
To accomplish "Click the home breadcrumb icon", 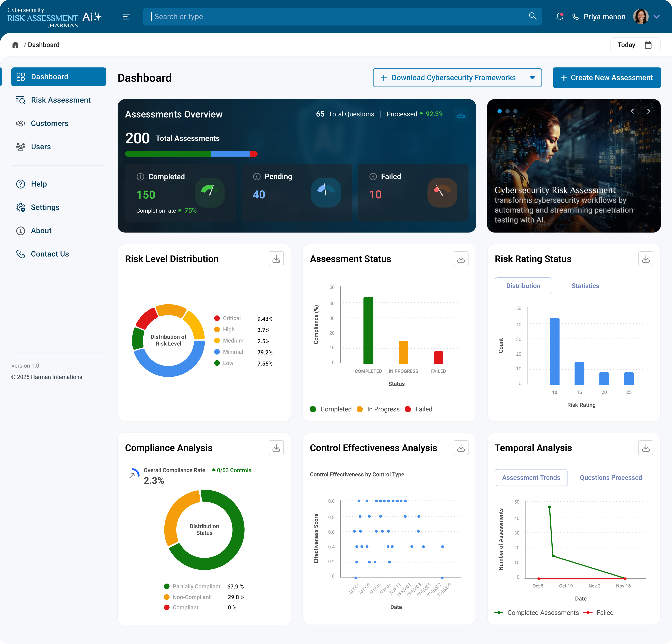I will 15,45.
